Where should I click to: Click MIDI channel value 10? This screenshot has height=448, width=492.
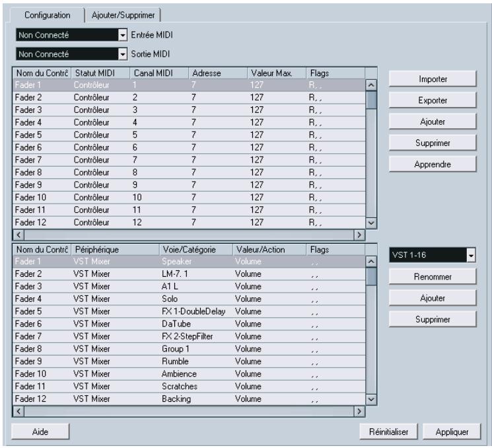pos(137,198)
